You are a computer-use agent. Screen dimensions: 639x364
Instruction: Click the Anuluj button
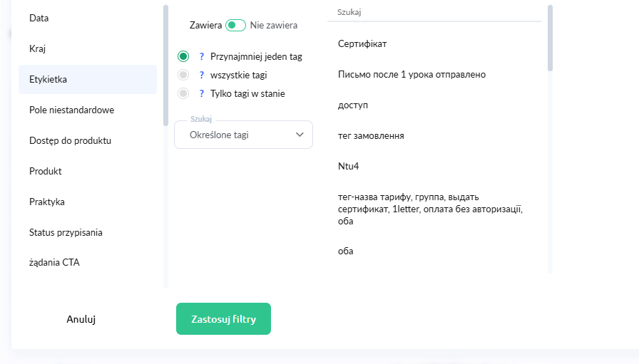(x=81, y=319)
